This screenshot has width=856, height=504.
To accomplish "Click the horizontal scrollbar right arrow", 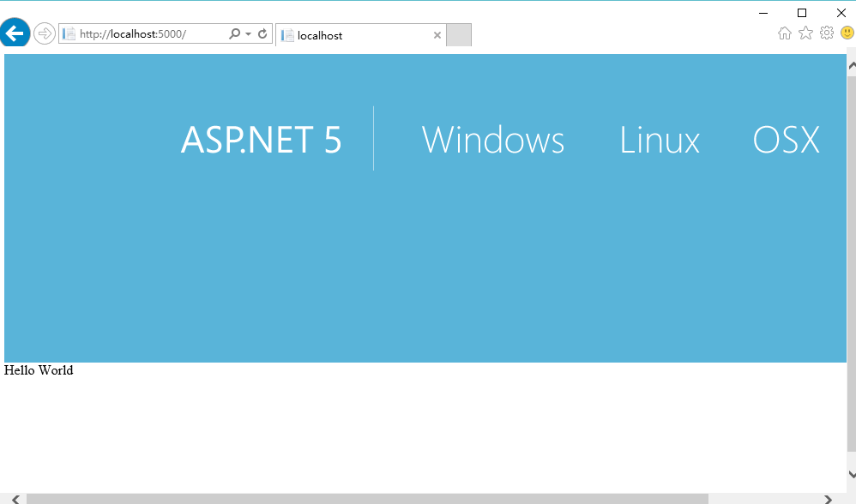I will point(829,499).
